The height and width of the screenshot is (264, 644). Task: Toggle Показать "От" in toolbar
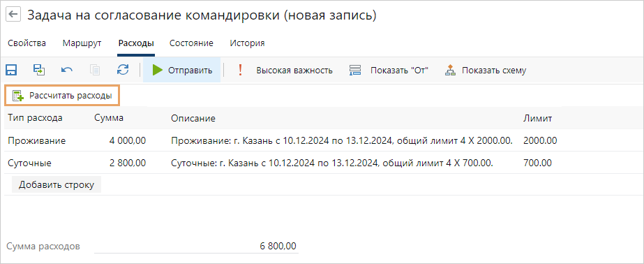389,71
